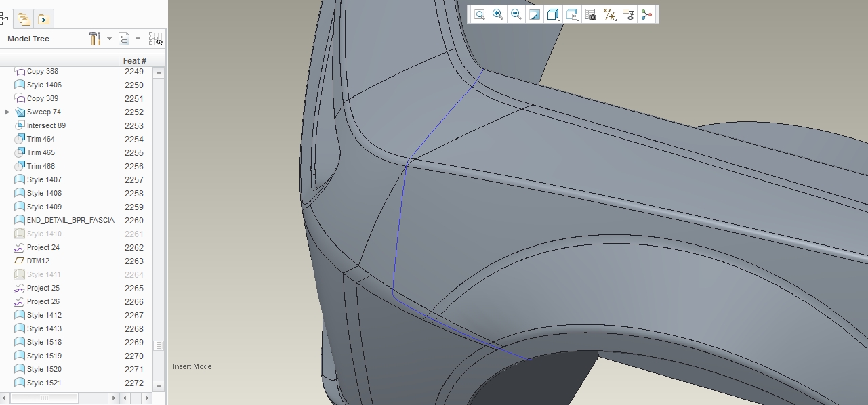
Task: Select the Style 1520 feature
Action: [x=44, y=369]
